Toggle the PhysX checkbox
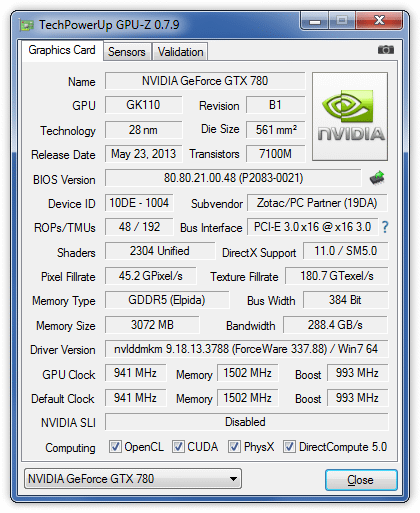The image size is (420, 513). [x=234, y=447]
